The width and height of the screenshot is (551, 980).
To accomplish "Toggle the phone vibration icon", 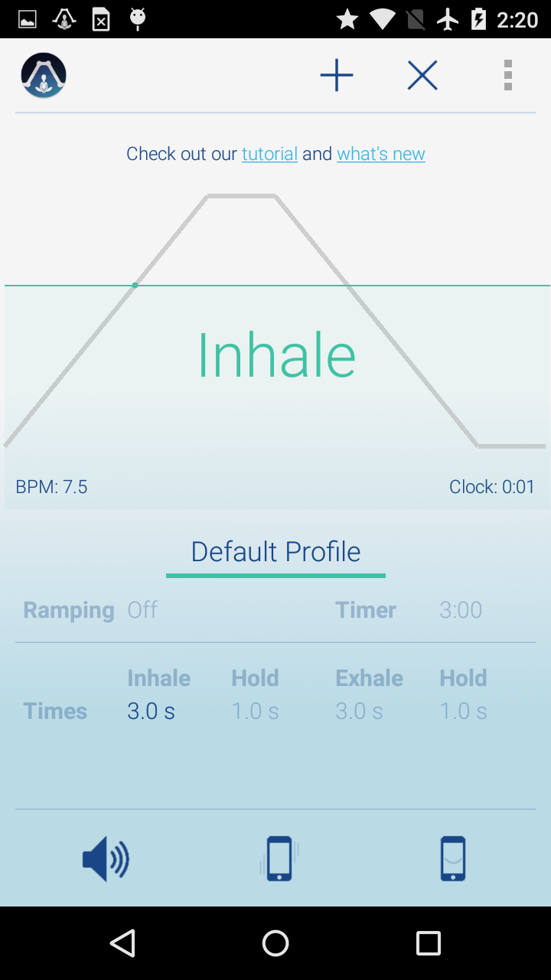I will click(279, 859).
